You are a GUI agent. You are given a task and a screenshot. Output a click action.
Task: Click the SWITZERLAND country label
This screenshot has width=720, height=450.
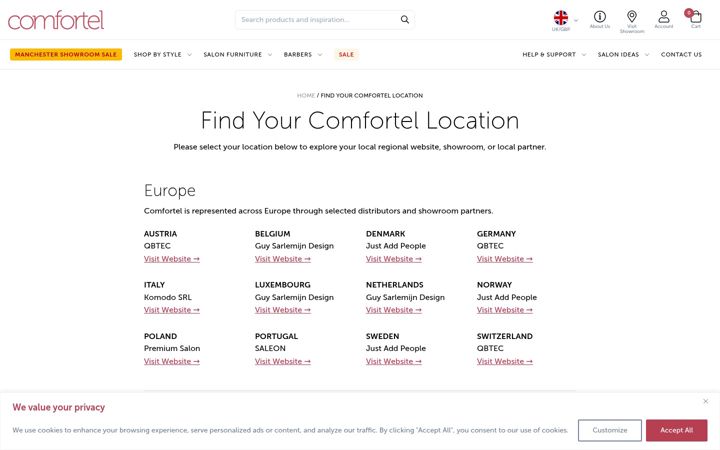click(505, 336)
